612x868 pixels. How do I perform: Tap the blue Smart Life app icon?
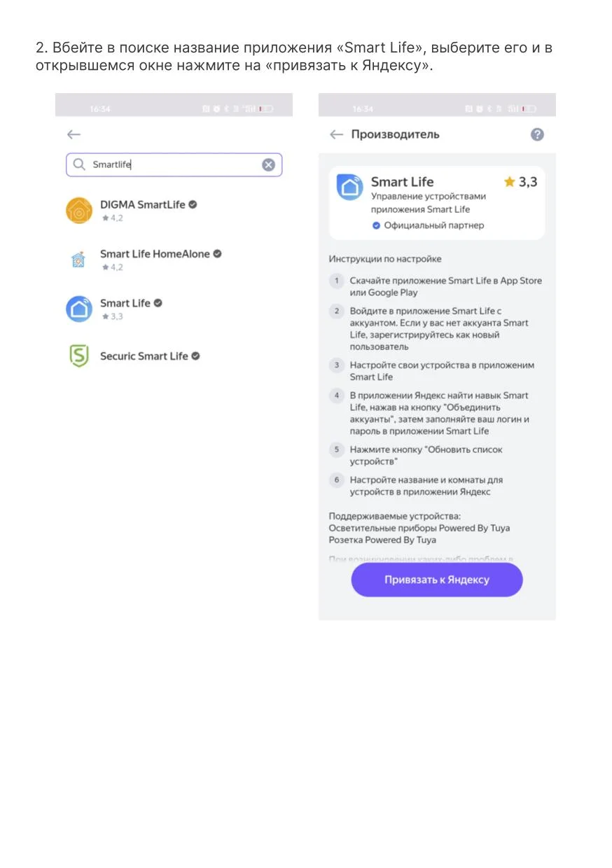point(79,309)
